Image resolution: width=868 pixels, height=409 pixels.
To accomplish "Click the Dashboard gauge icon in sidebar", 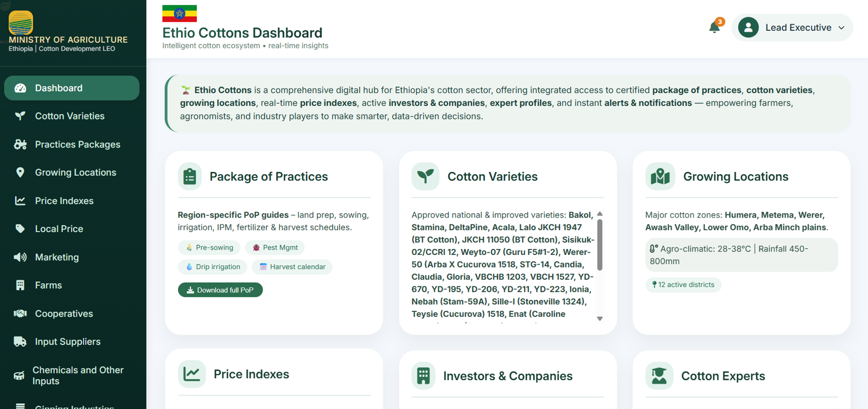I will [20, 88].
